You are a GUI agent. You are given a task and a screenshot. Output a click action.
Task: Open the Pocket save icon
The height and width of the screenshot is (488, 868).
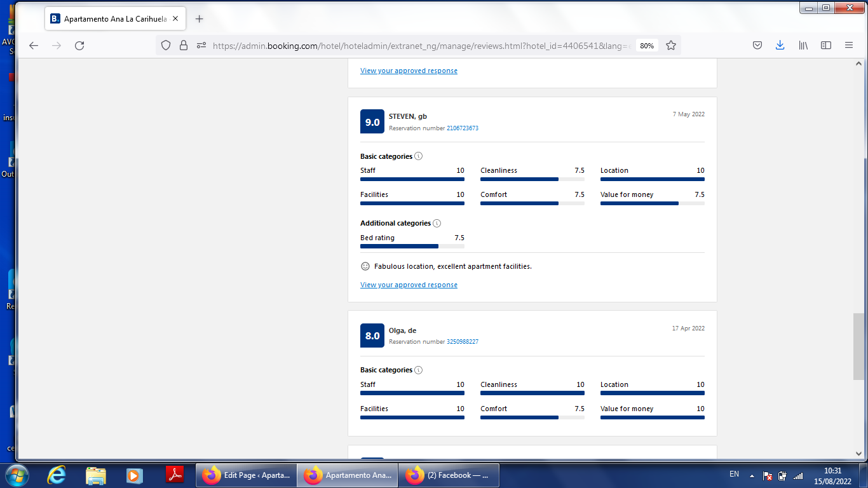[x=757, y=46]
